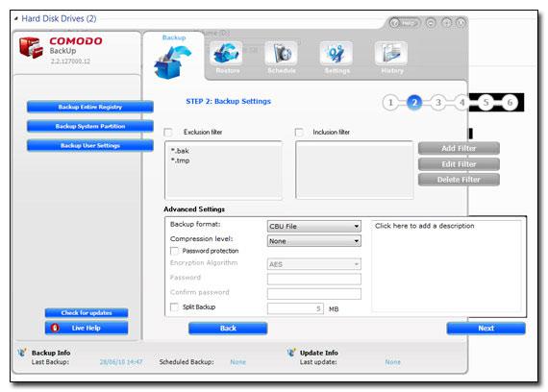The width and height of the screenshot is (548, 392).
Task: Click the Edit Filter button
Action: [x=459, y=164]
